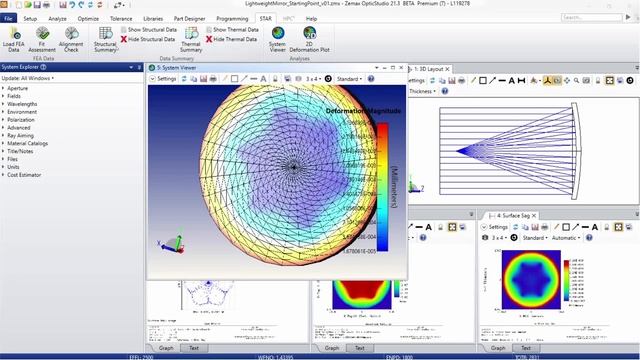The width and height of the screenshot is (640, 360).
Task: Expand the Fields section
Action: [x=3, y=96]
